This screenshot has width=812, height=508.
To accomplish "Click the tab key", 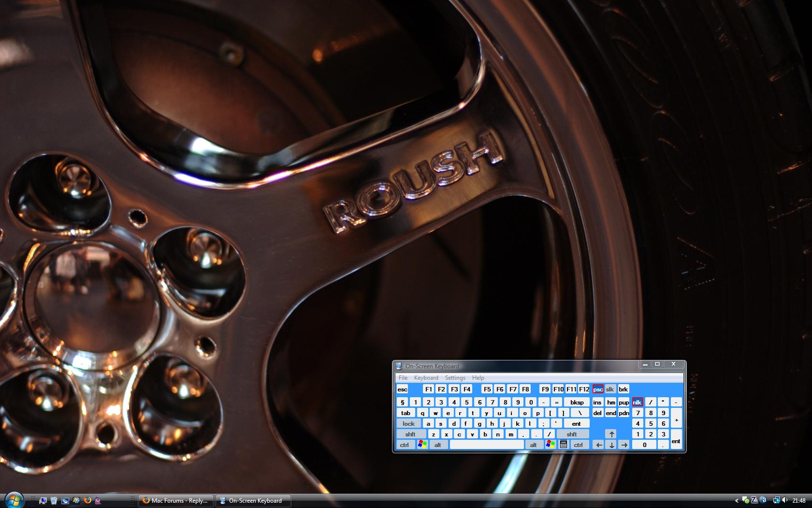I will click(x=406, y=413).
